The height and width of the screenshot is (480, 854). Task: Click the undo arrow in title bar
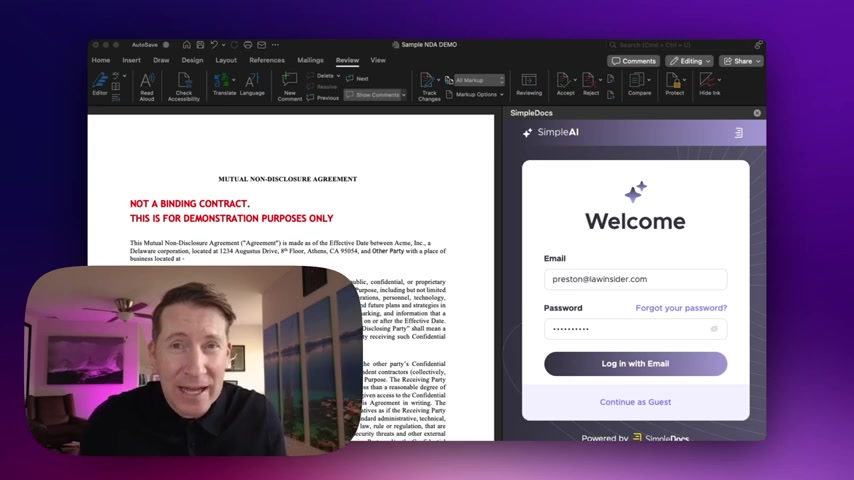[214, 45]
